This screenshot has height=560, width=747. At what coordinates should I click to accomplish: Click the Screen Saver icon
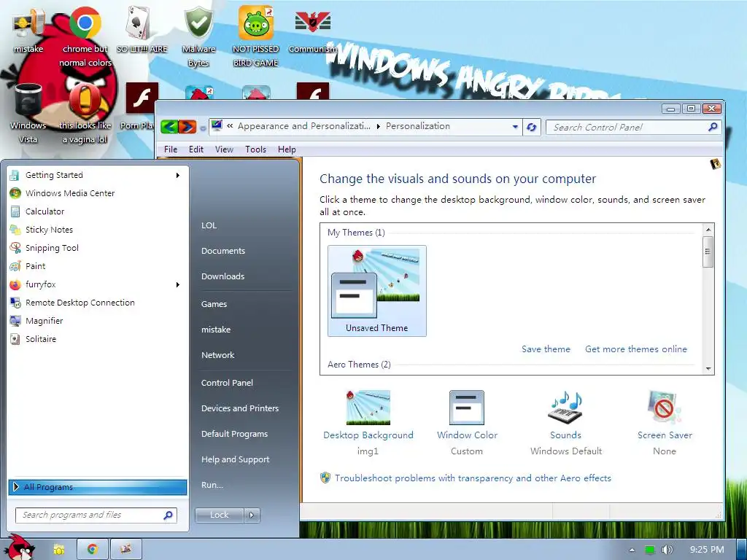[665, 407]
